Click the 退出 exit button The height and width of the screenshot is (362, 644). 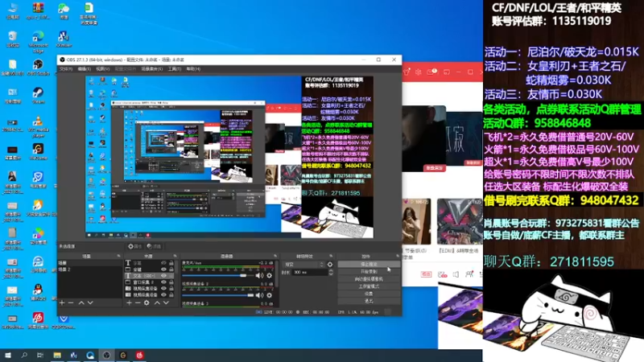369,301
